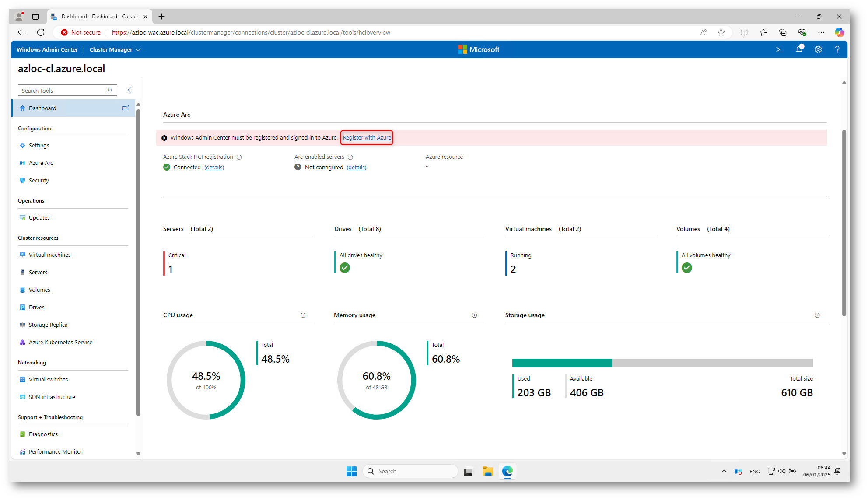868x500 pixels.
Task: Click info icon beside Arc-enabled servers
Action: pos(350,157)
